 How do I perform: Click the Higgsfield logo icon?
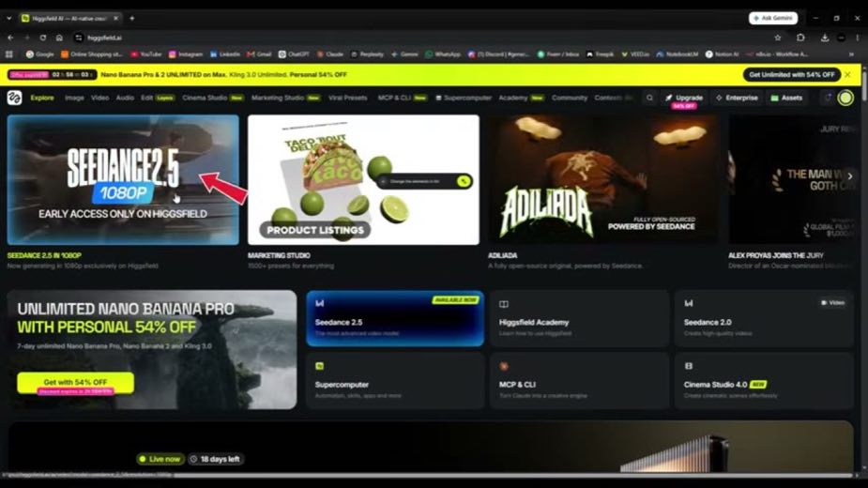coord(14,98)
